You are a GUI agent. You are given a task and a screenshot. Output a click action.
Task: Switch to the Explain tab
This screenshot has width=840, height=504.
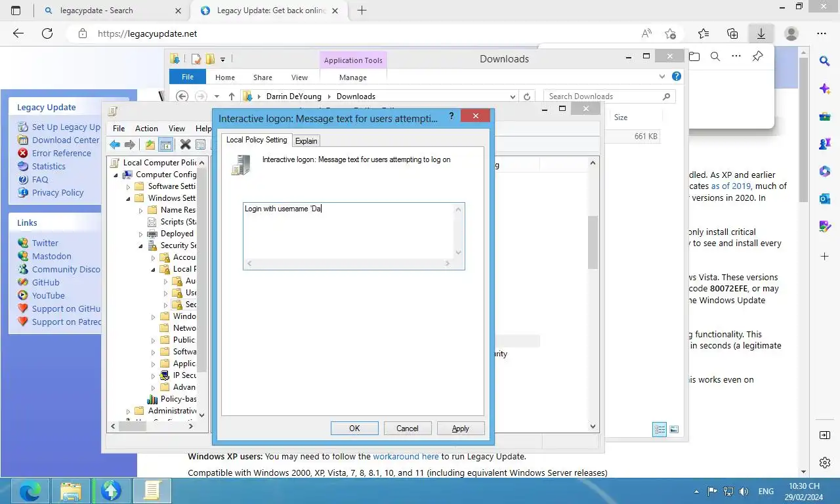click(x=306, y=140)
